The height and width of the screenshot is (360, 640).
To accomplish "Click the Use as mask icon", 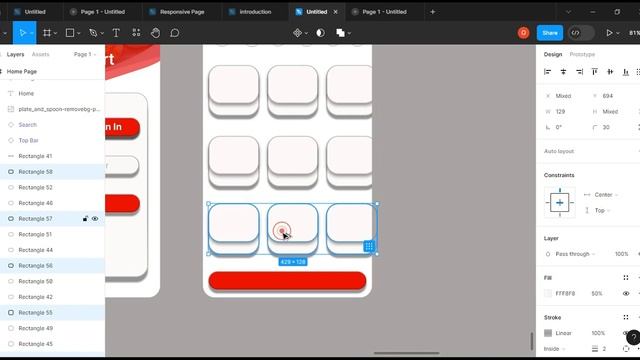I will 321,33.
